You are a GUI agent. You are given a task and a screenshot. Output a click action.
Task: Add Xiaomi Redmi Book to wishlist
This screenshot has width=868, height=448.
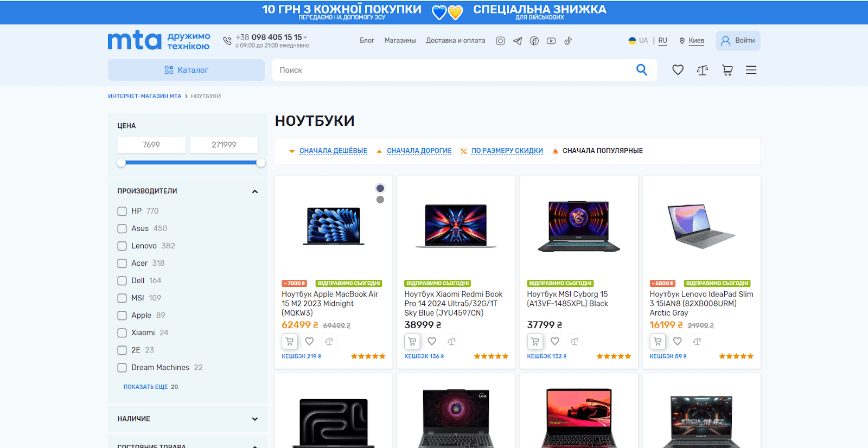coord(432,342)
